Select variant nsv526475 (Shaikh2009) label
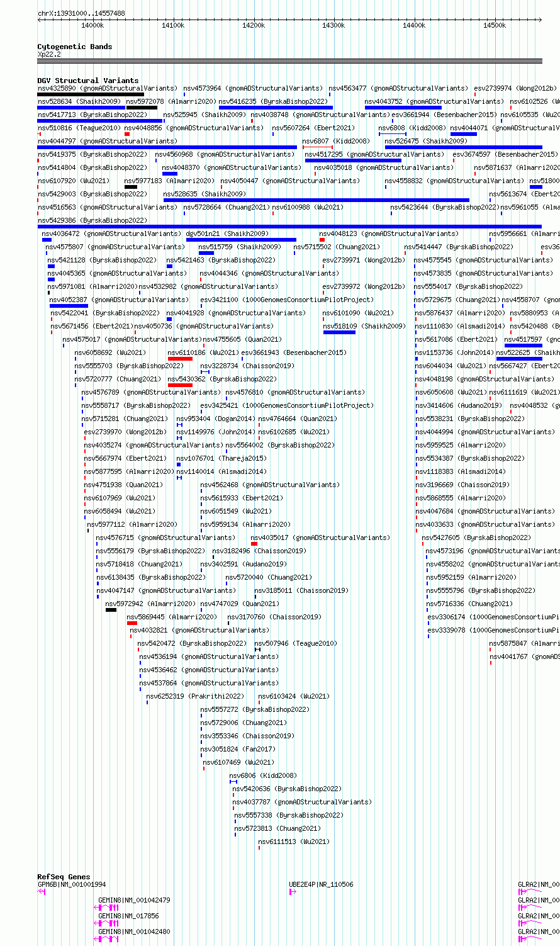Viewport: 560px width, 946px height. [x=426, y=141]
